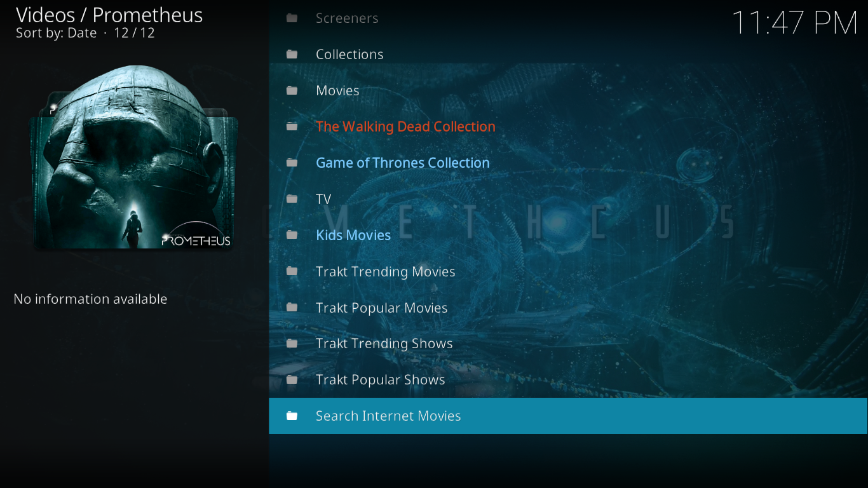Image resolution: width=868 pixels, height=488 pixels.
Task: Click the folder icon beside Kids Movies
Action: click(292, 235)
